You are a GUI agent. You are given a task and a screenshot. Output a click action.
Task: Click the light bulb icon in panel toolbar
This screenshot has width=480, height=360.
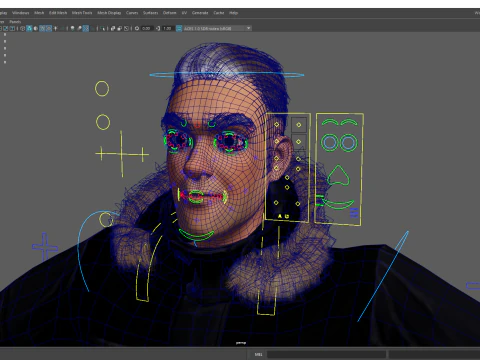(x=72, y=28)
